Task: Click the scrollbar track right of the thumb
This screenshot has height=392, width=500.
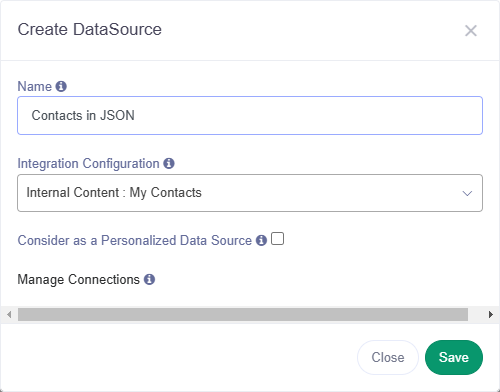Action: (477, 314)
